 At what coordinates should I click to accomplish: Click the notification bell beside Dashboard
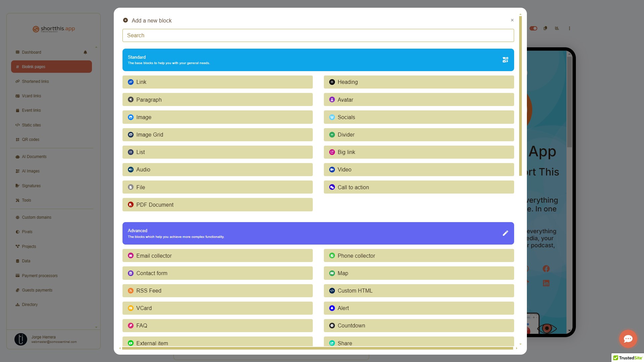[x=85, y=52]
